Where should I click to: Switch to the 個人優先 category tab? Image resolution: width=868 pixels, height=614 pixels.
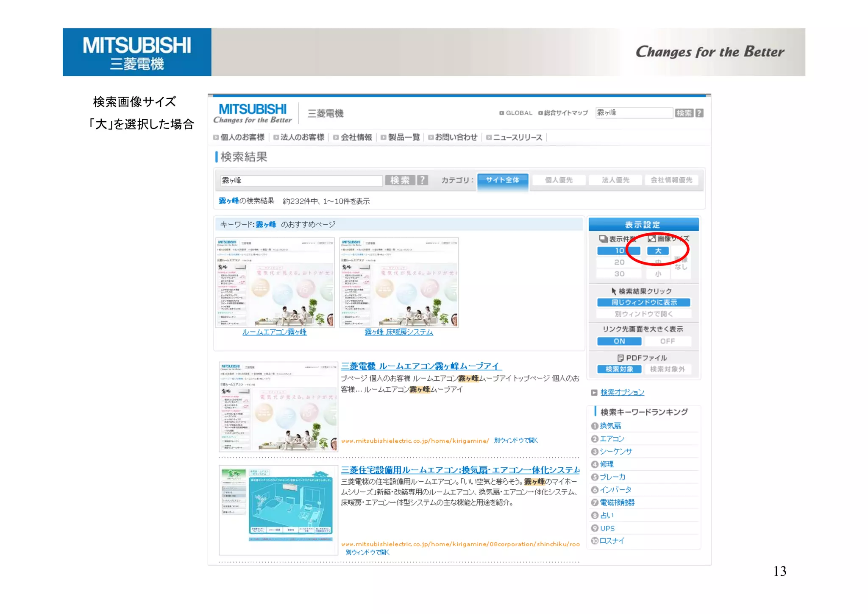559,180
